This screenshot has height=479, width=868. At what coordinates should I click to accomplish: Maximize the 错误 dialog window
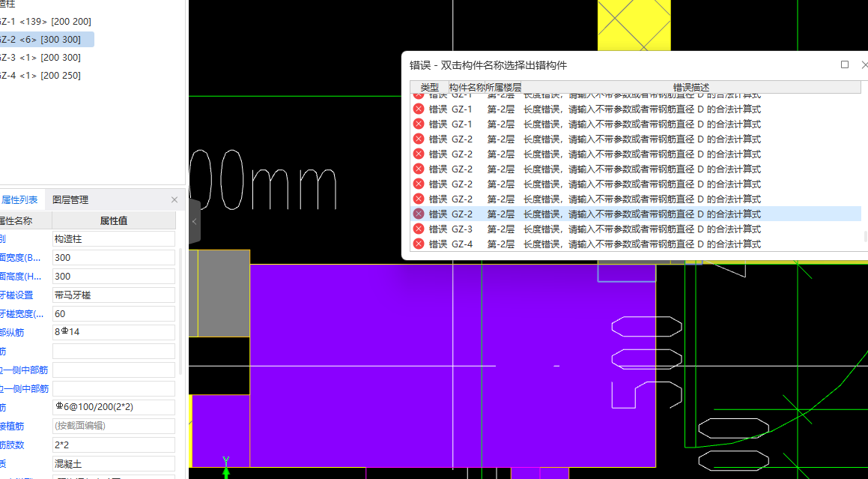(845, 64)
